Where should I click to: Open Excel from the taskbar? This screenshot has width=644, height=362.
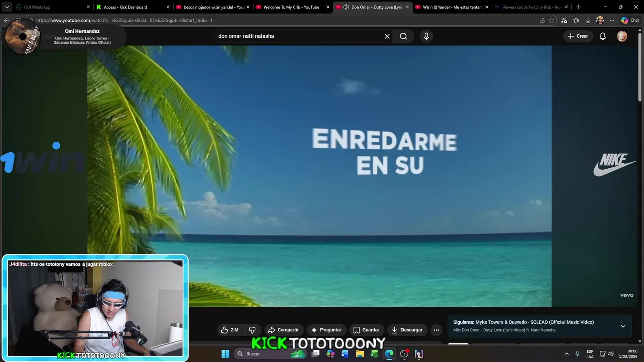click(374, 354)
